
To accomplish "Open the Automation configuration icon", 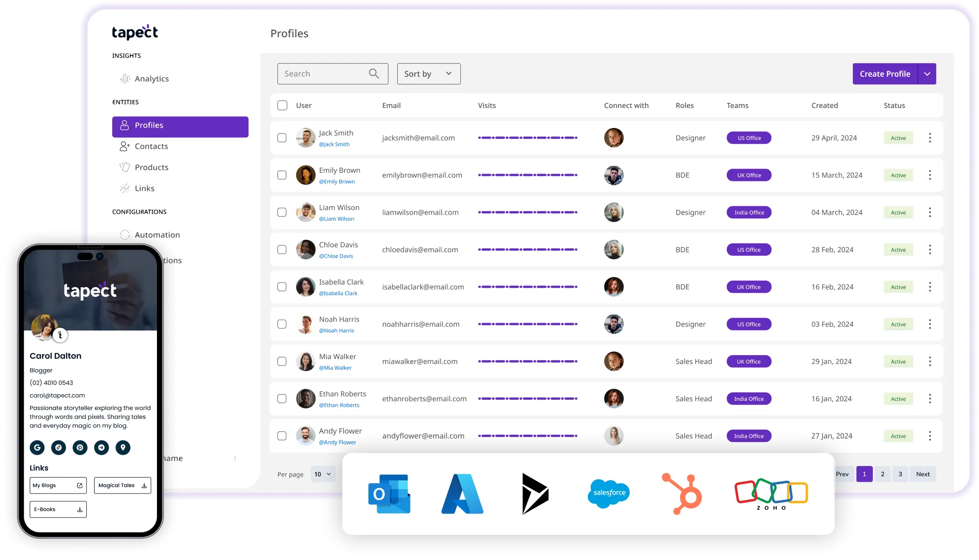I will [x=124, y=235].
